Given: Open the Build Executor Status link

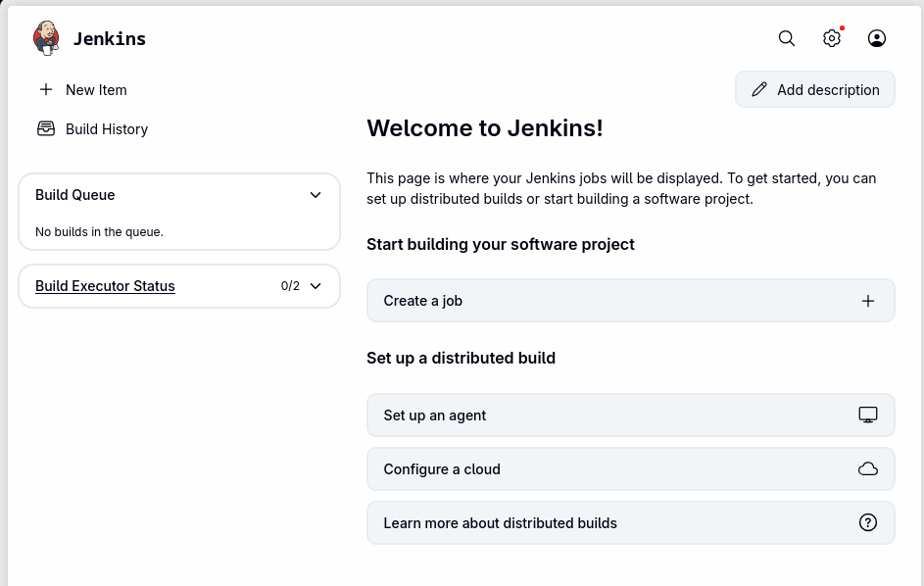Looking at the screenshot, I should coord(105,286).
